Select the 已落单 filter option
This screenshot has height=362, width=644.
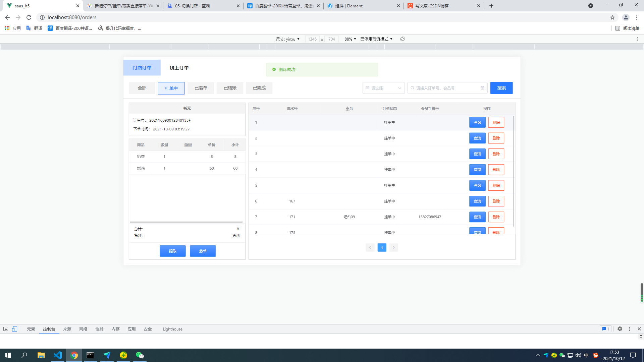201,88
